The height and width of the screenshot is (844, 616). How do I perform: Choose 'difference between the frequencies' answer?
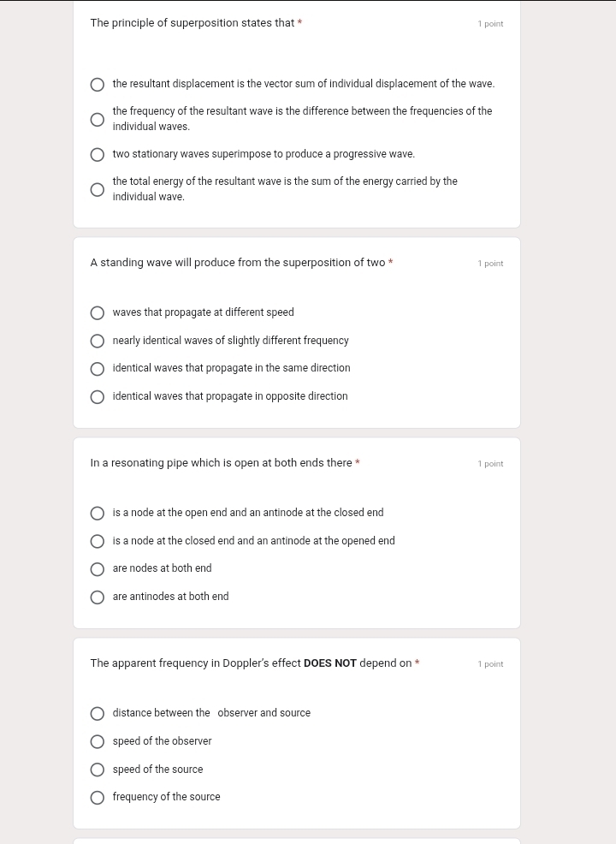98,120
